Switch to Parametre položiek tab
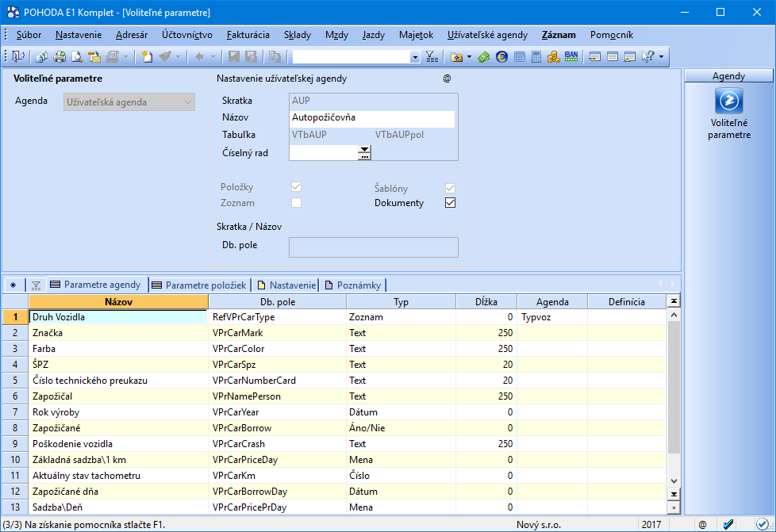 click(199, 285)
